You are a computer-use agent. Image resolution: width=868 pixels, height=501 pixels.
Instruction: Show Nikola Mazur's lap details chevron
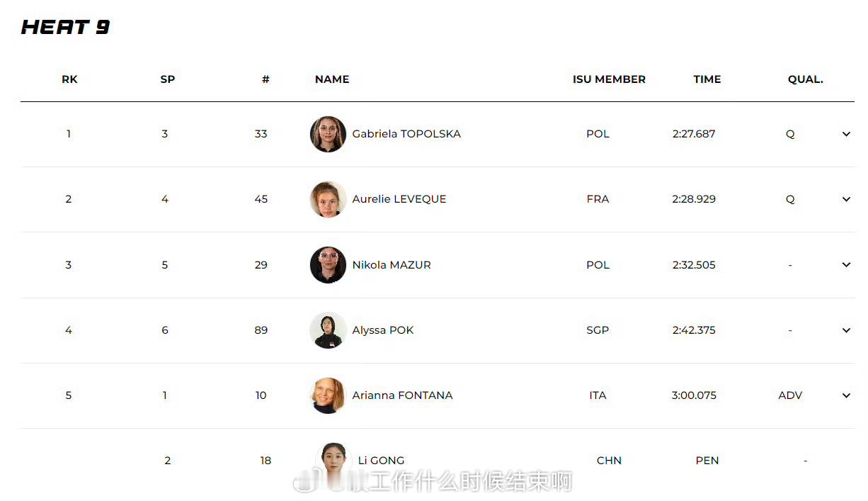click(846, 265)
